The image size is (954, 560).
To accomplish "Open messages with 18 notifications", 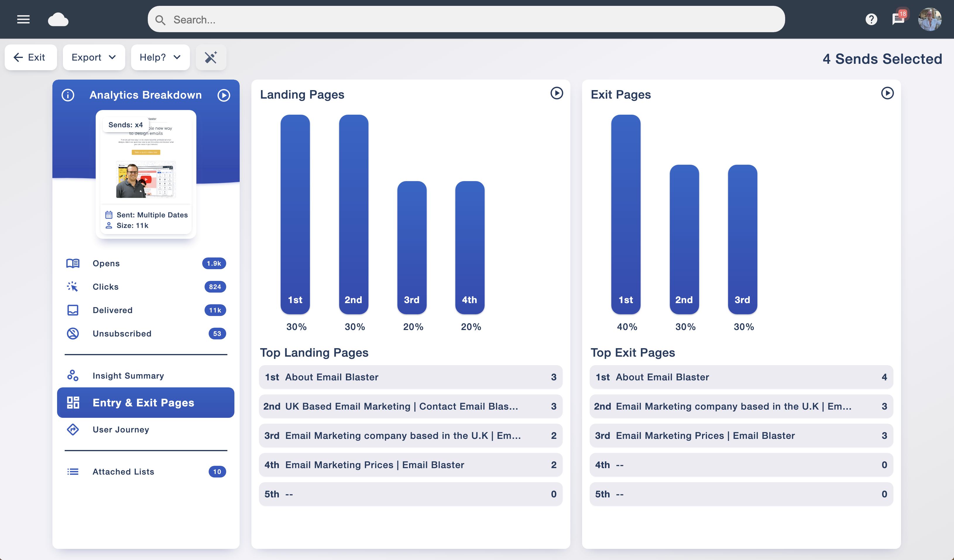I will (899, 18).
